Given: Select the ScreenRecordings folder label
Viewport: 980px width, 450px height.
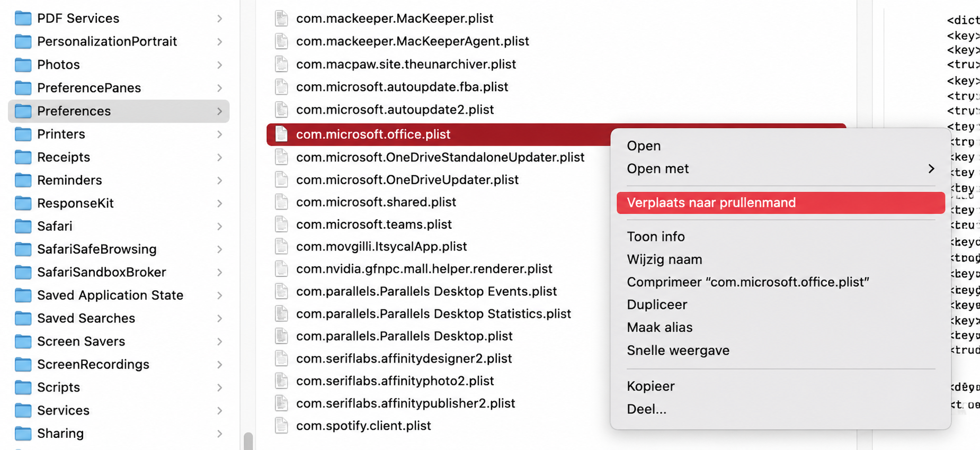Looking at the screenshot, I should (93, 364).
